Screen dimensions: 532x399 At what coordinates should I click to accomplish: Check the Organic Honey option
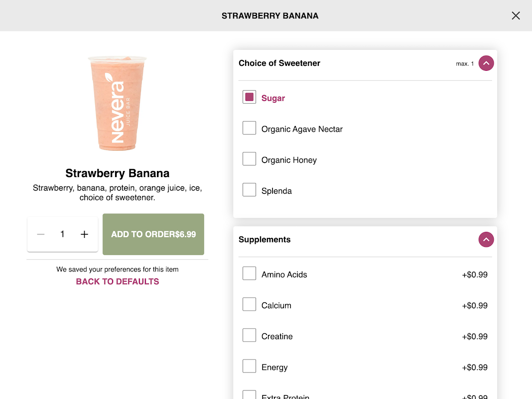249,159
